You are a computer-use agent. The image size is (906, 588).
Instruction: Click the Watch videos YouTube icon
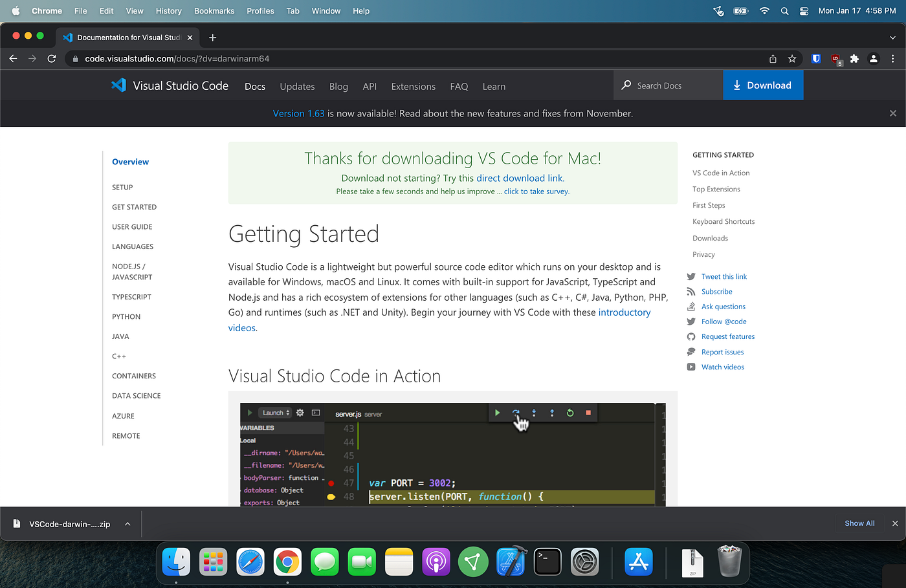690,367
